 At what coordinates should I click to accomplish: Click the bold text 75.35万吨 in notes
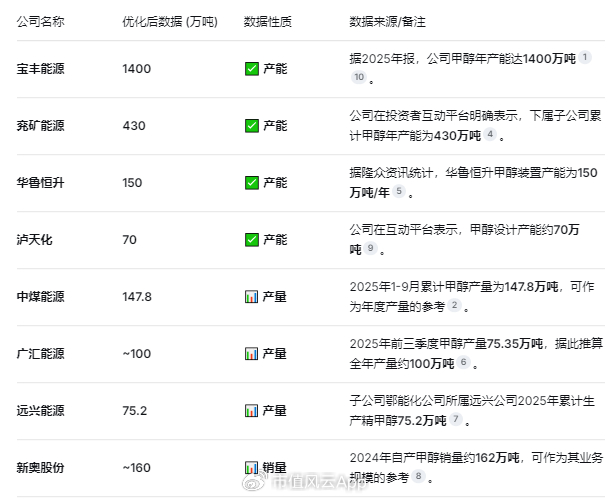pyautogui.click(x=515, y=344)
